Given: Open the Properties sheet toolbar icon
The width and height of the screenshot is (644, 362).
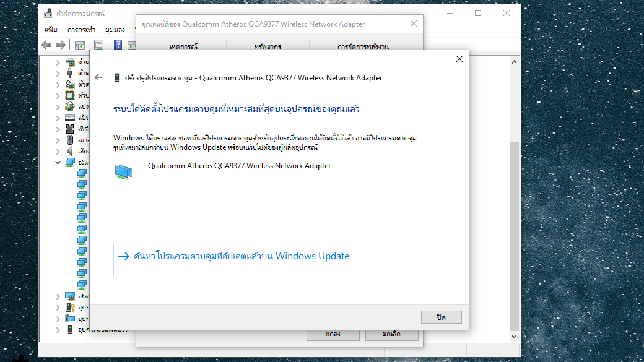Looking at the screenshot, I should point(98,45).
